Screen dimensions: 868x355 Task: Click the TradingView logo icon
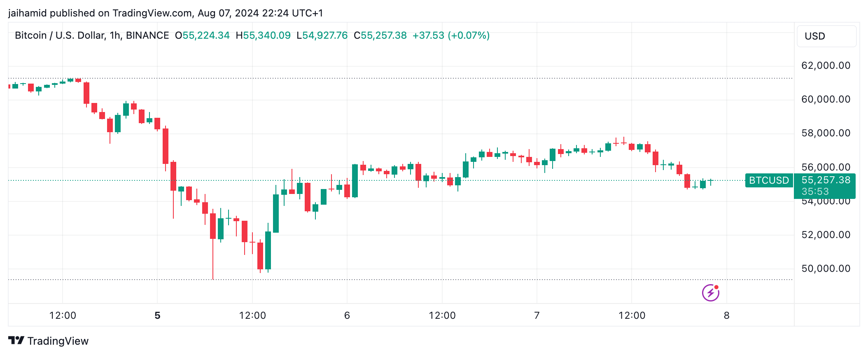point(16,341)
